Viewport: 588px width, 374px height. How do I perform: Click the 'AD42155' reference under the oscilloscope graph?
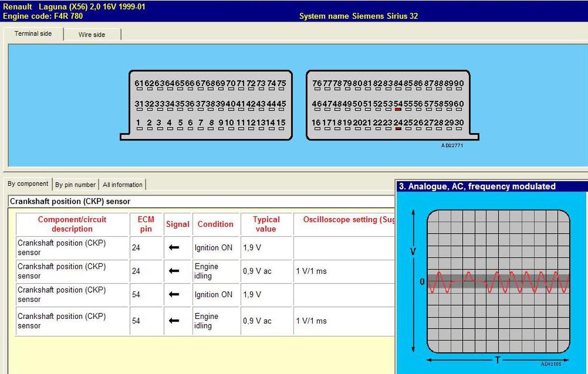551,364
